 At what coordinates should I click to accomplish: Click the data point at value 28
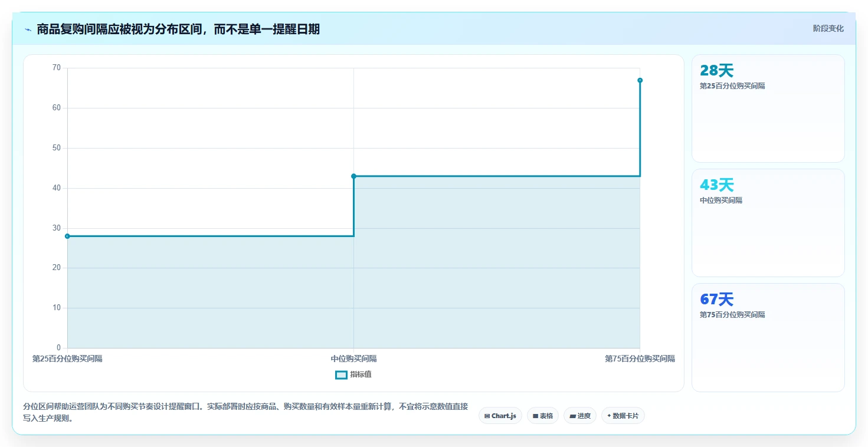tap(67, 236)
